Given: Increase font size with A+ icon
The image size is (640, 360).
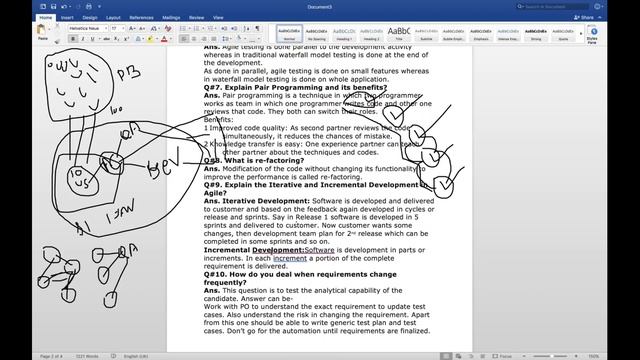Looking at the screenshot, I should click(131, 29).
